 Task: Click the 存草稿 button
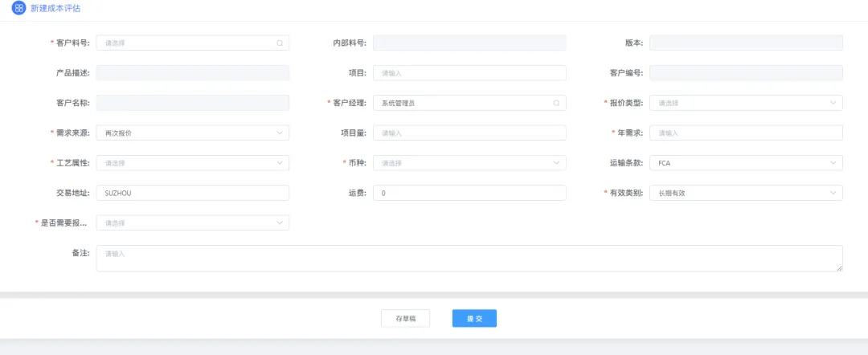(405, 319)
